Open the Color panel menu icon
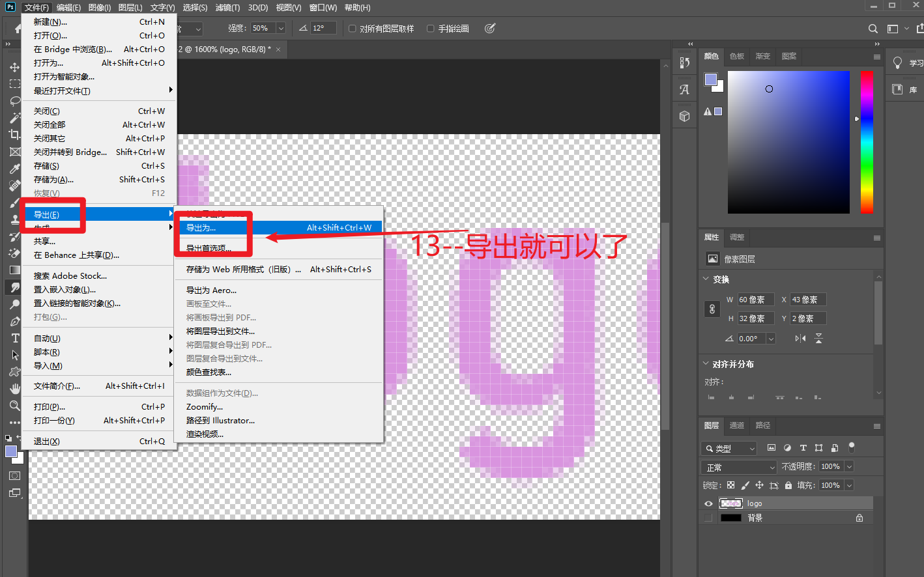Image resolution: width=924 pixels, height=577 pixels. 877,57
